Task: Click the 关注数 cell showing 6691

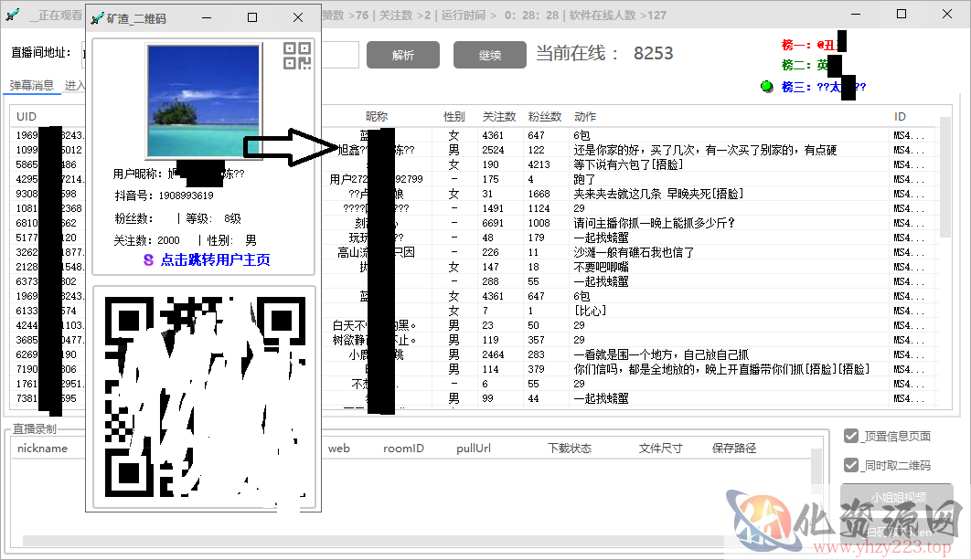Action: click(493, 224)
